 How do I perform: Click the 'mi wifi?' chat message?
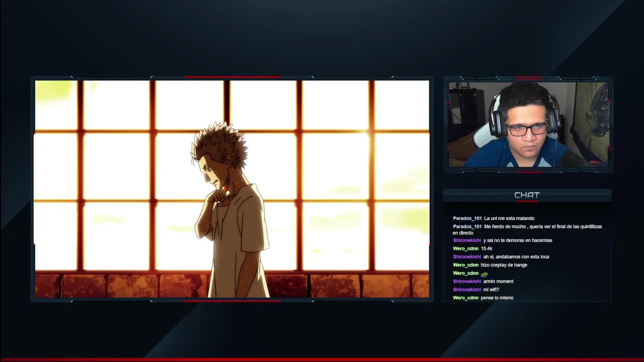(491, 290)
